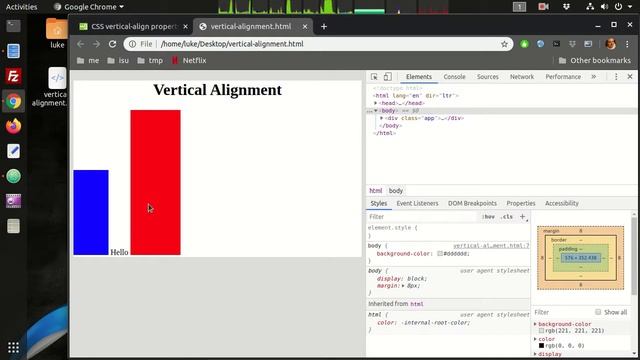Open the Activities overview

[x=21, y=7]
